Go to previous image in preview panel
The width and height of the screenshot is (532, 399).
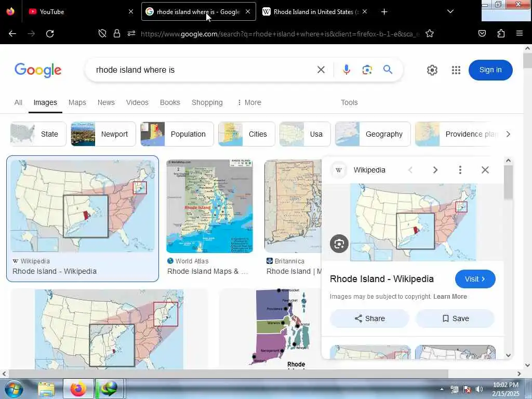pos(410,170)
